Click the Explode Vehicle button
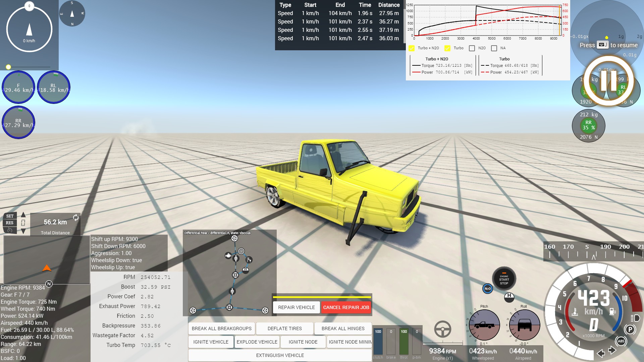The height and width of the screenshot is (362, 644). 257,342
